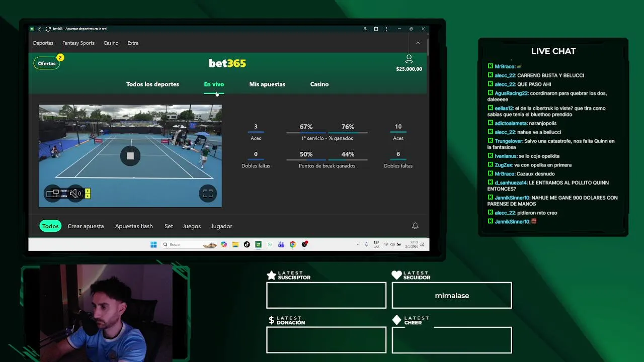The width and height of the screenshot is (644, 362).
Task: Click the bet365 window favicon
Action: (x=32, y=29)
